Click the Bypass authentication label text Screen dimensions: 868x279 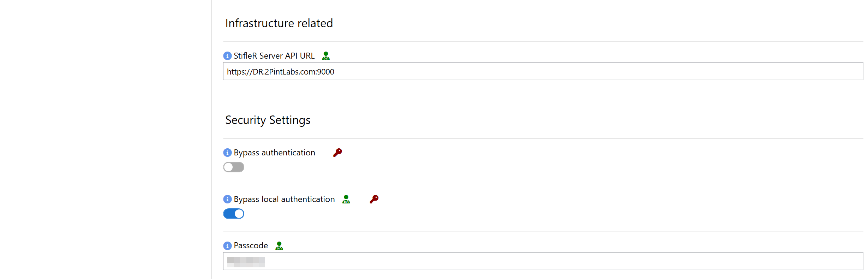point(274,153)
